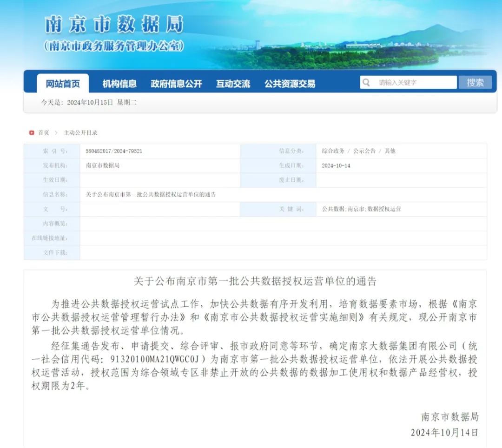The width and height of the screenshot is (502, 448).
Task: Open the 主动公开目录 breadcrumb link
Action: tap(80, 132)
